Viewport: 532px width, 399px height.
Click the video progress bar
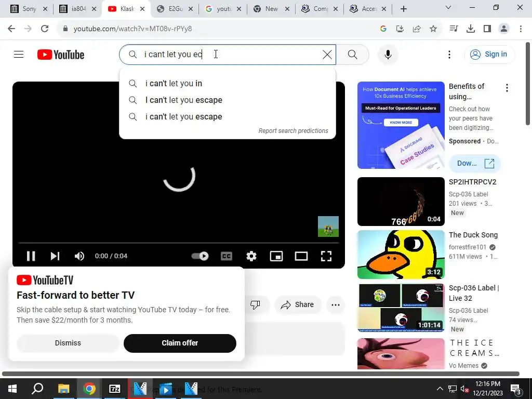[179, 243]
